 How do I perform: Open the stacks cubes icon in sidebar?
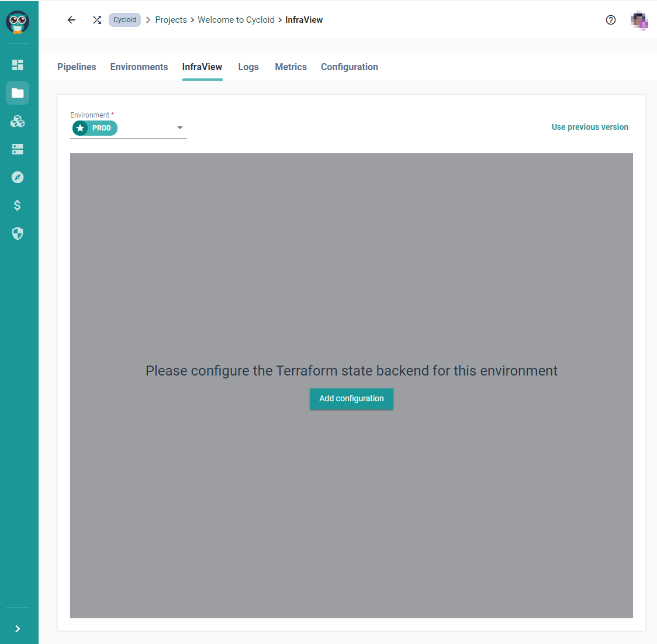[x=18, y=121]
